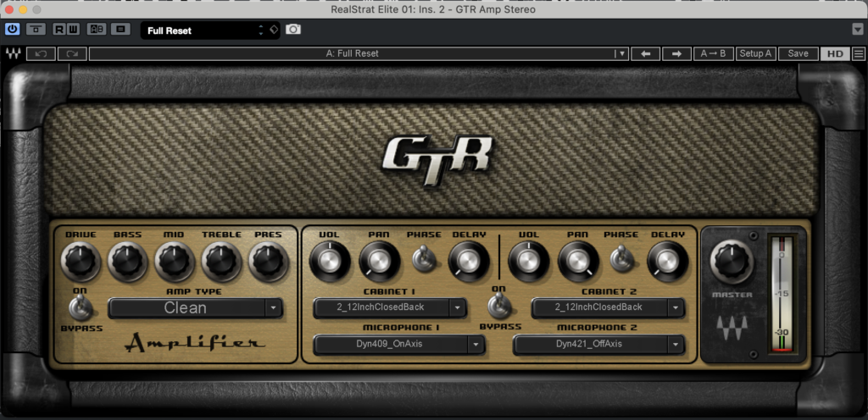Viewport: 868px width, 420px height.
Task: Click the HD quality button
Action: point(834,53)
